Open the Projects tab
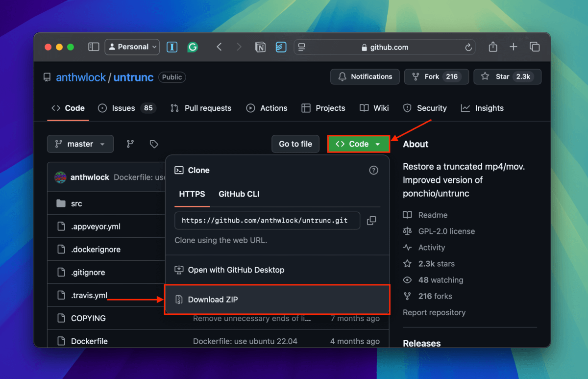 323,108
